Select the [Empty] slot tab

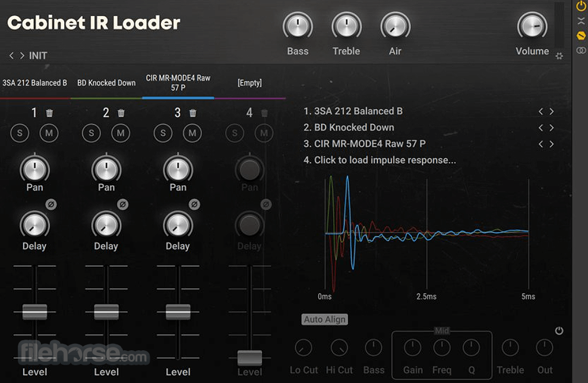point(249,83)
